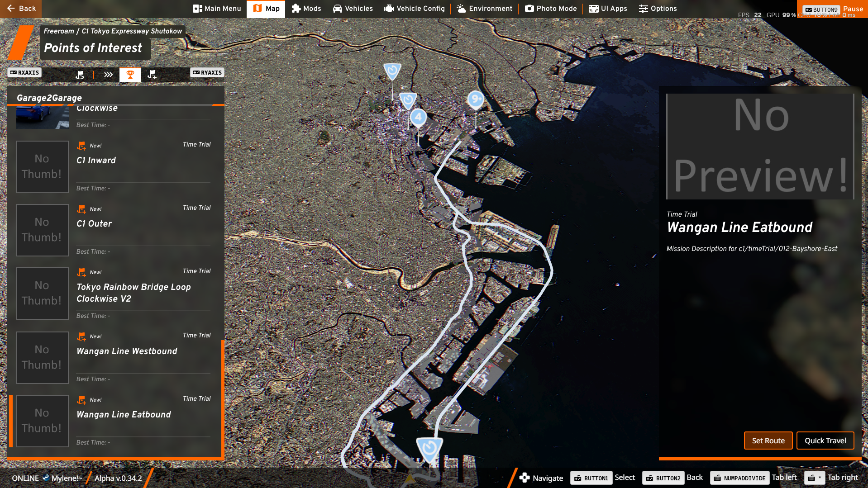
Task: Click Wangan Line Eatbound thumbnail placeholder
Action: coord(43,421)
